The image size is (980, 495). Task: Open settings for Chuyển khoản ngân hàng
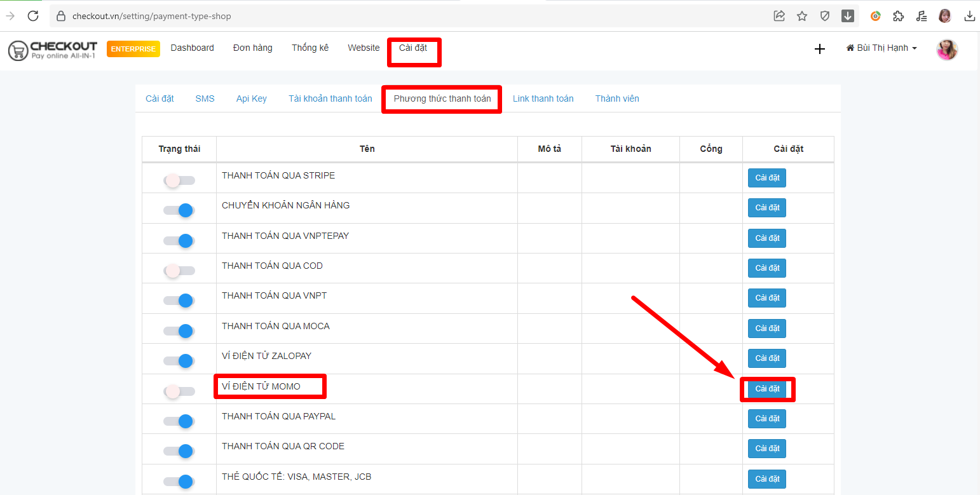[767, 208]
